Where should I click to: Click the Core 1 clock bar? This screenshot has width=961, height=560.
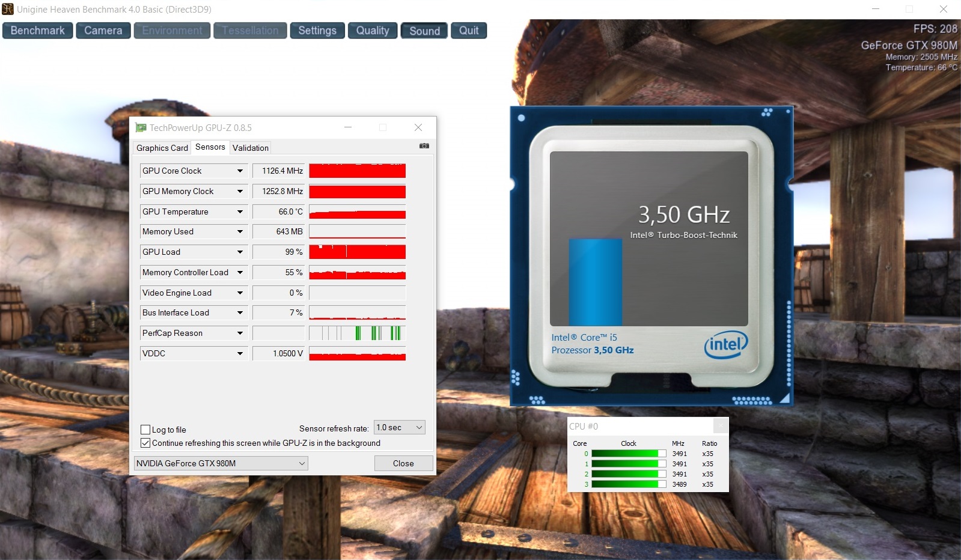pos(629,464)
